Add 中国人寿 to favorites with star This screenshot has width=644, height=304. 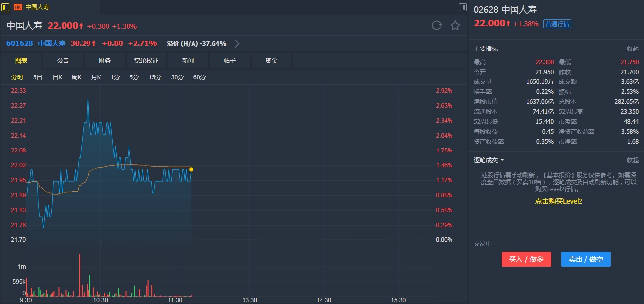click(455, 26)
